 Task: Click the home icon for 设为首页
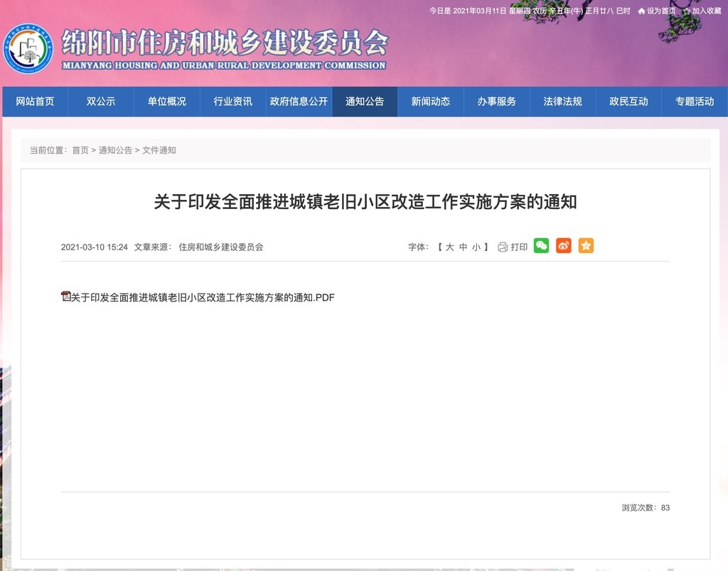[641, 11]
